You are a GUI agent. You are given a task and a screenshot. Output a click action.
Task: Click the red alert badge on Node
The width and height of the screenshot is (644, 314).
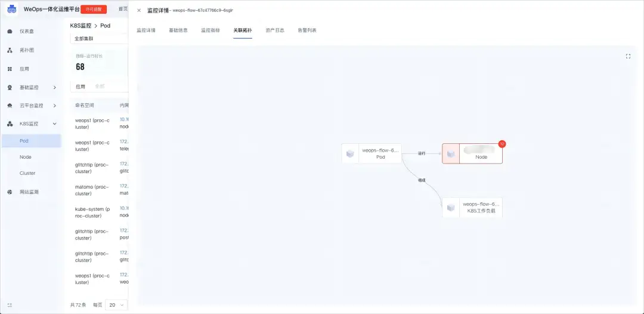(x=502, y=144)
